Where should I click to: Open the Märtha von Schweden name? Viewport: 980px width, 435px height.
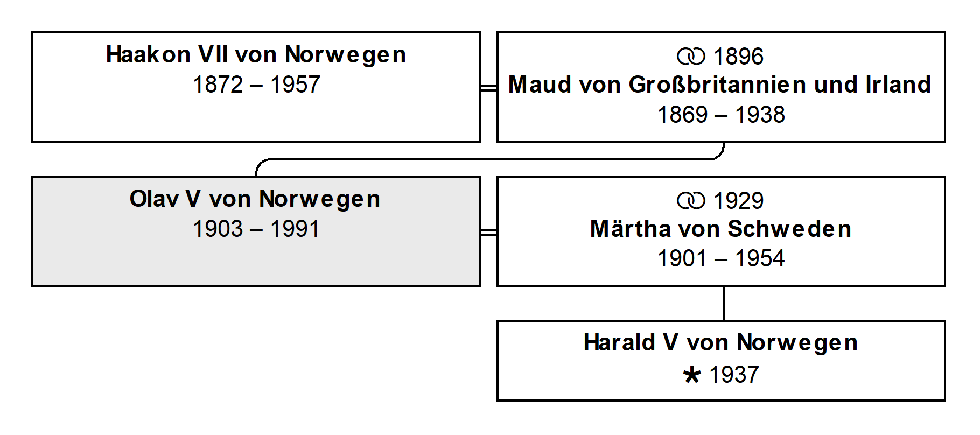tap(721, 229)
